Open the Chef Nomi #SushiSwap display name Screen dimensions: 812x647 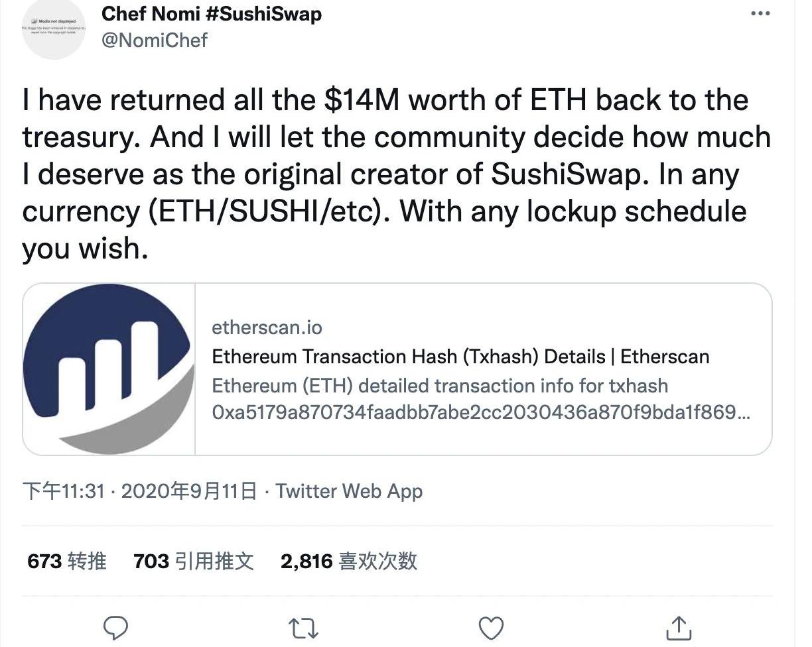[212, 13]
